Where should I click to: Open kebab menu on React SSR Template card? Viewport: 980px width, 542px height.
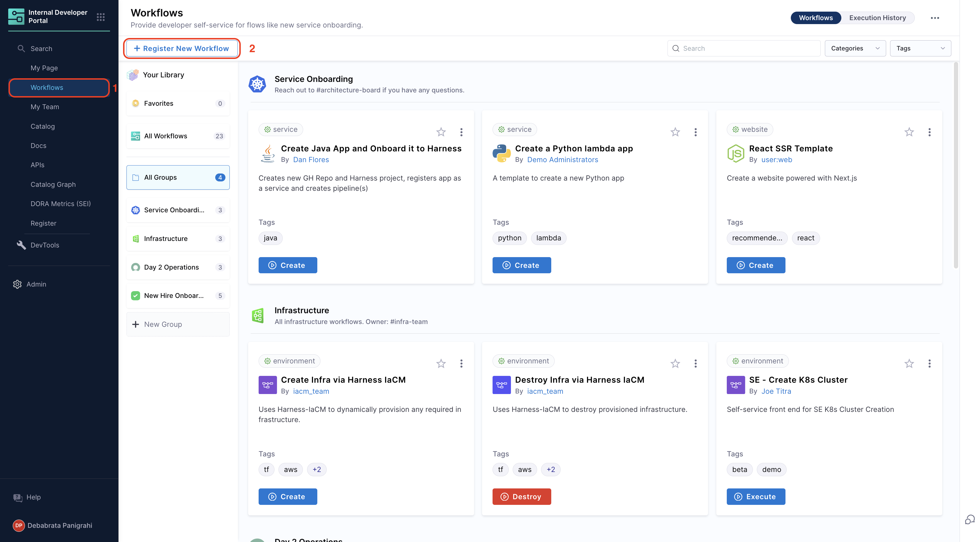930,132
